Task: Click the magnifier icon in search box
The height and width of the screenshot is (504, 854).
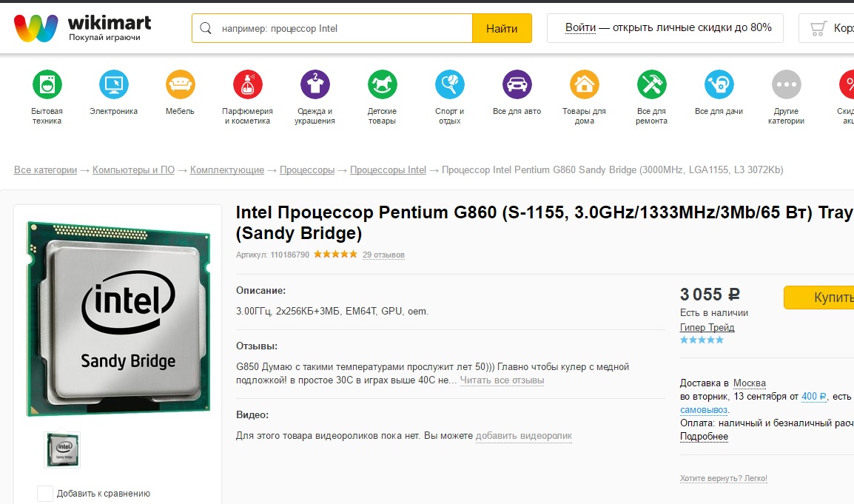Action: (206, 28)
